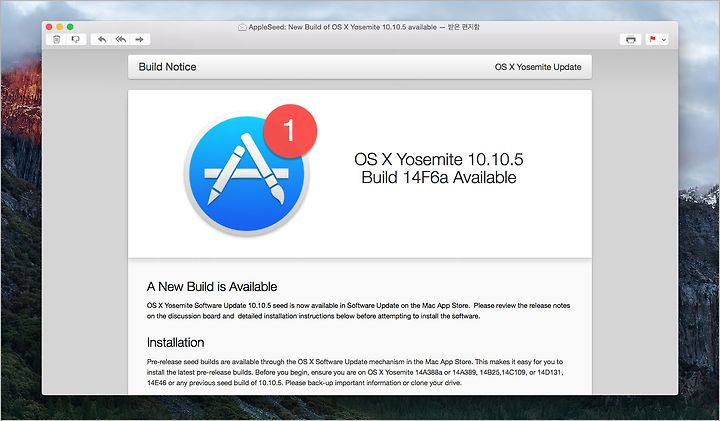Click the 'OS X Yosemite 10.10.5' headline

click(439, 159)
